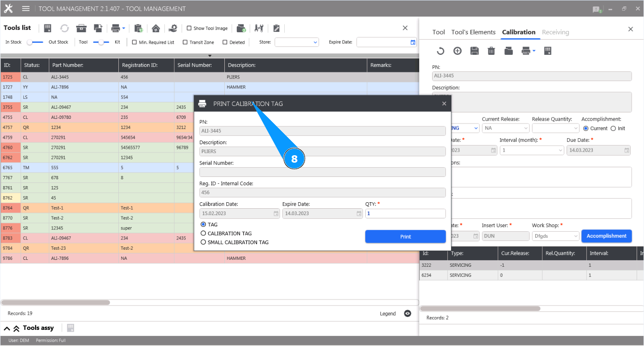Close the Calibration side panel
The width and height of the screenshot is (644, 346).
pyautogui.click(x=631, y=29)
